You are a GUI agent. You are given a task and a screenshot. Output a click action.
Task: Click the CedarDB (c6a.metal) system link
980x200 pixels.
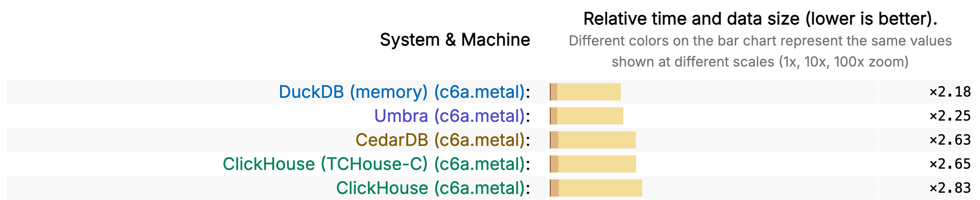(x=440, y=140)
